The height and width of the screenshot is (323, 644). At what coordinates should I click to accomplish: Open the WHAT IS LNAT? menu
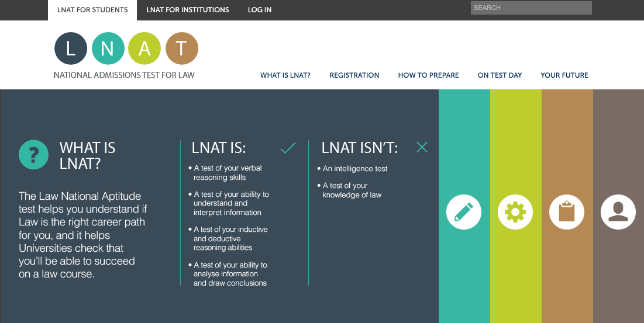coord(285,75)
